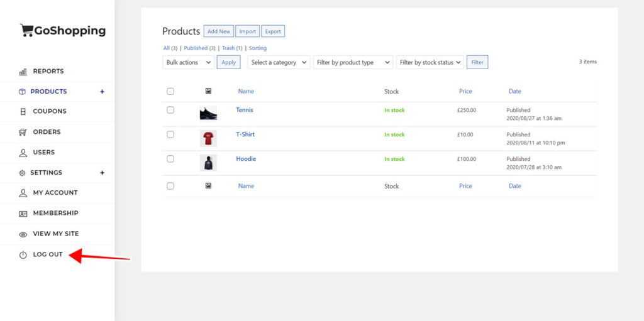Open the Trash (1) filter link
Image resolution: width=644 pixels, height=321 pixels.
coord(233,48)
